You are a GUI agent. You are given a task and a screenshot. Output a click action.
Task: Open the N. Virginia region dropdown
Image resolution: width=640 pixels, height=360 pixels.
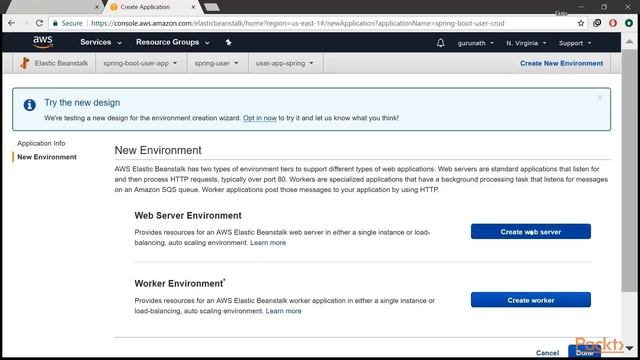pyautogui.click(x=526, y=43)
